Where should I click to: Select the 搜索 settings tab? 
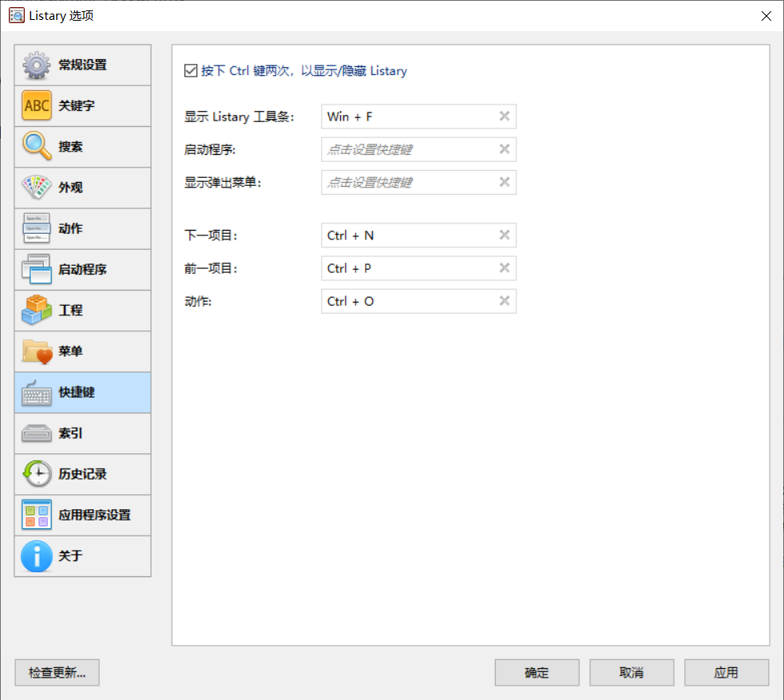tap(82, 147)
